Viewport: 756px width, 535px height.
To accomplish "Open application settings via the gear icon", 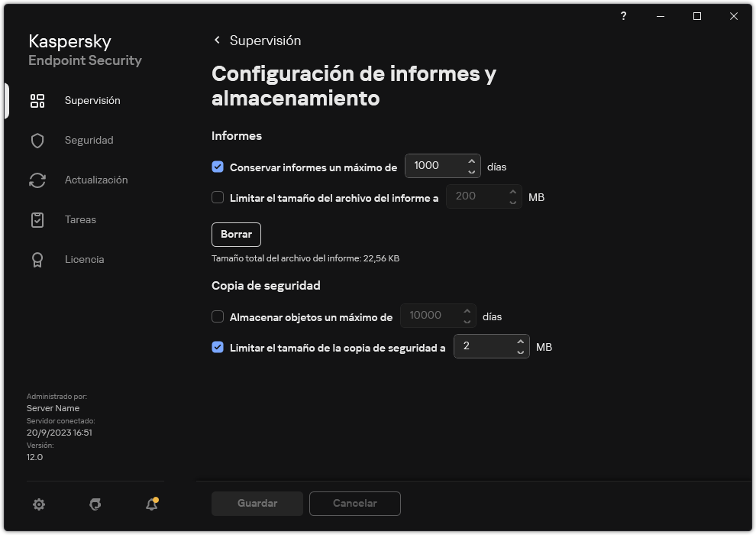I will [x=38, y=504].
